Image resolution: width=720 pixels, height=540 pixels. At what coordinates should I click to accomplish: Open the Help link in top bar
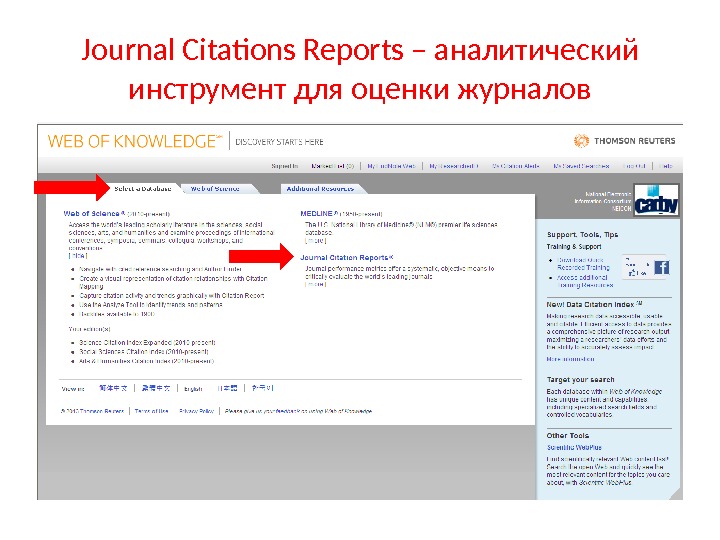click(x=666, y=166)
